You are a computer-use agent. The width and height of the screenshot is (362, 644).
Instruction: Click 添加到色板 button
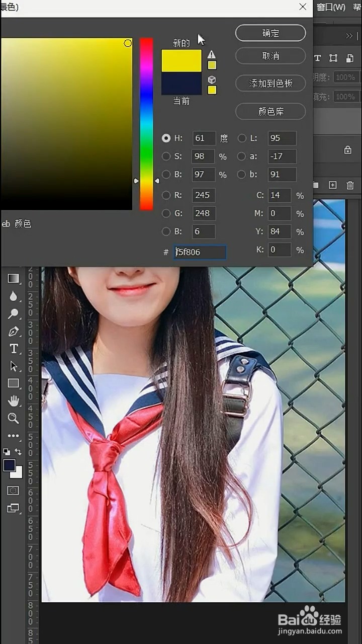point(270,83)
